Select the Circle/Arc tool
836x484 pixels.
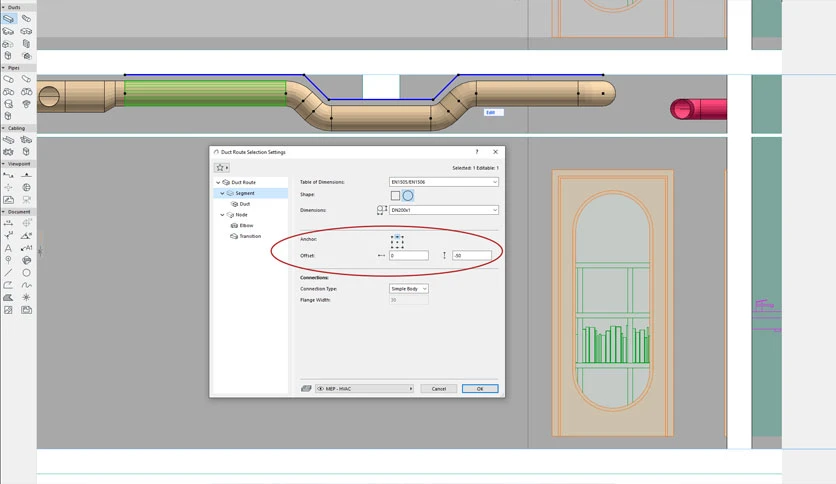click(x=26, y=272)
